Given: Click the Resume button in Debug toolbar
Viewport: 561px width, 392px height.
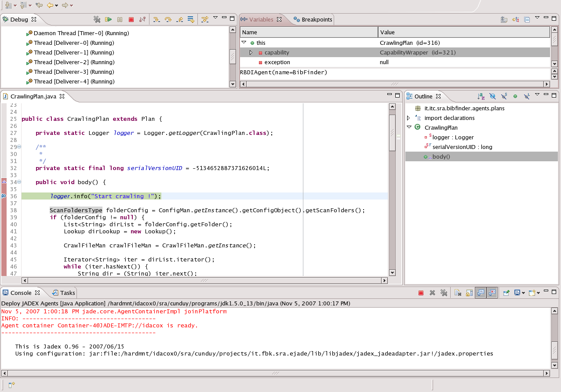Looking at the screenshot, I should point(108,19).
